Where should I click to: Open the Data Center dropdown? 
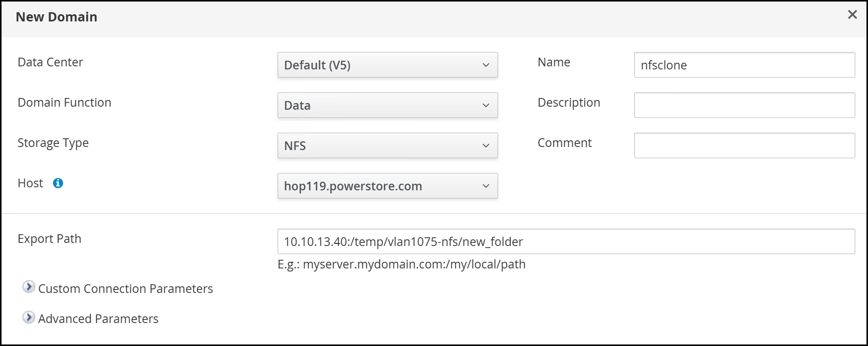pyautogui.click(x=387, y=65)
